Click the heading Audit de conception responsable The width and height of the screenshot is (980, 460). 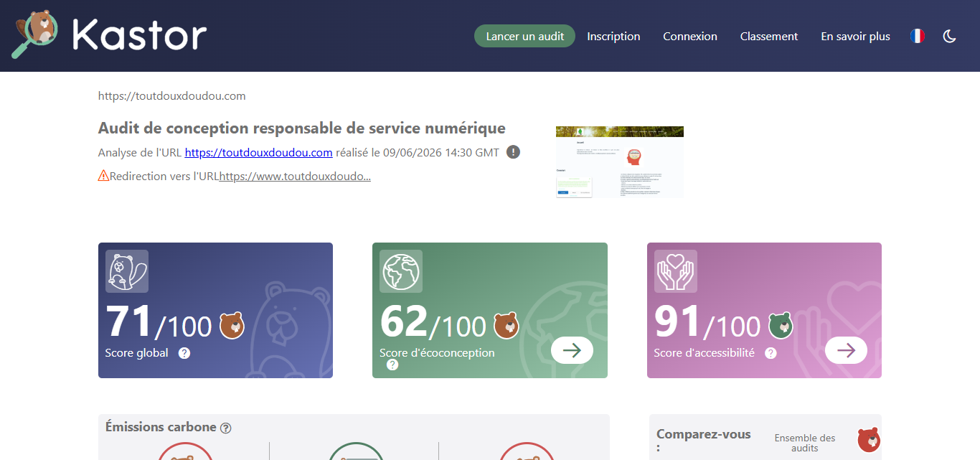tap(302, 128)
